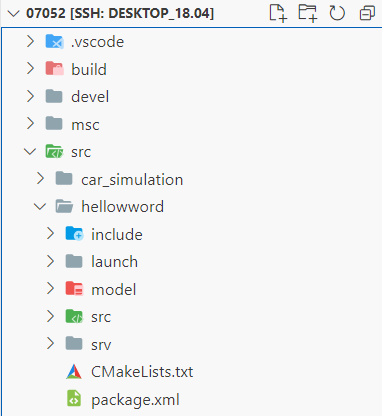
Task: Click the New File icon
Action: [x=278, y=13]
